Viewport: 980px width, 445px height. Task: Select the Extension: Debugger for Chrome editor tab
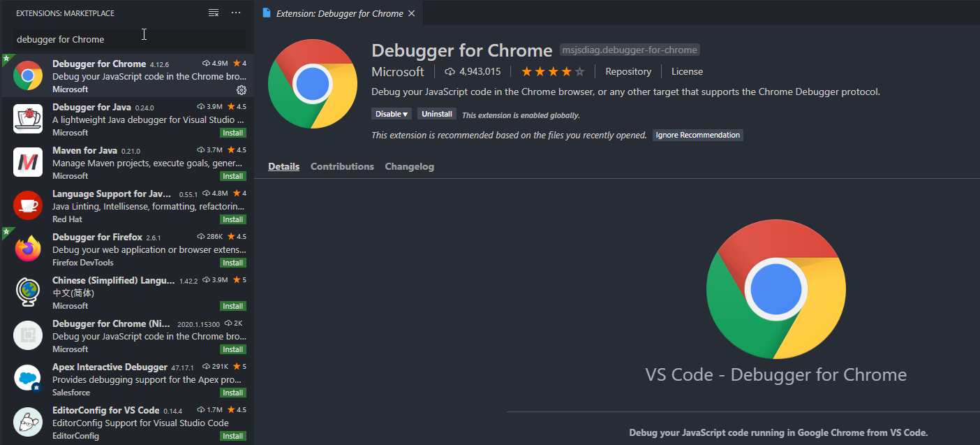(339, 13)
